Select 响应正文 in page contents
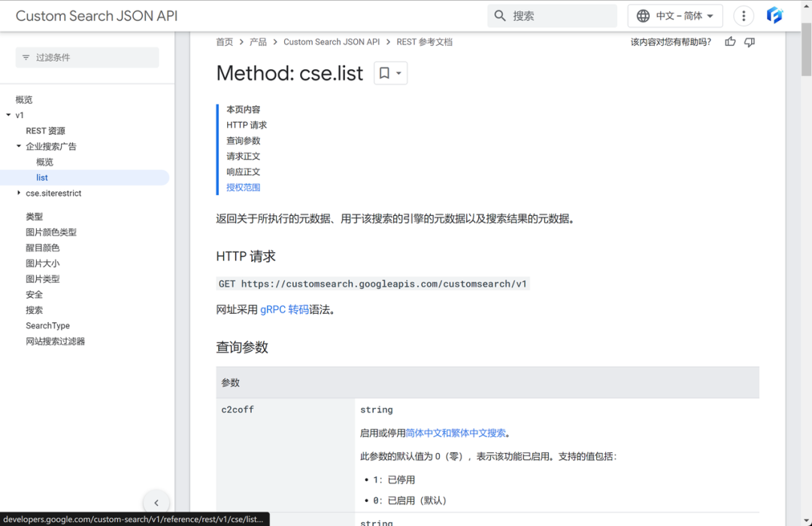 [243, 172]
